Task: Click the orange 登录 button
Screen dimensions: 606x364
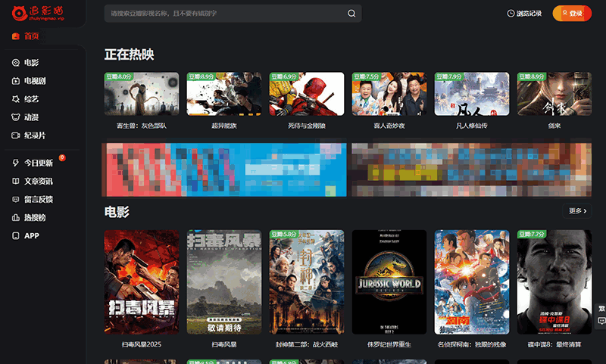Action: [572, 14]
